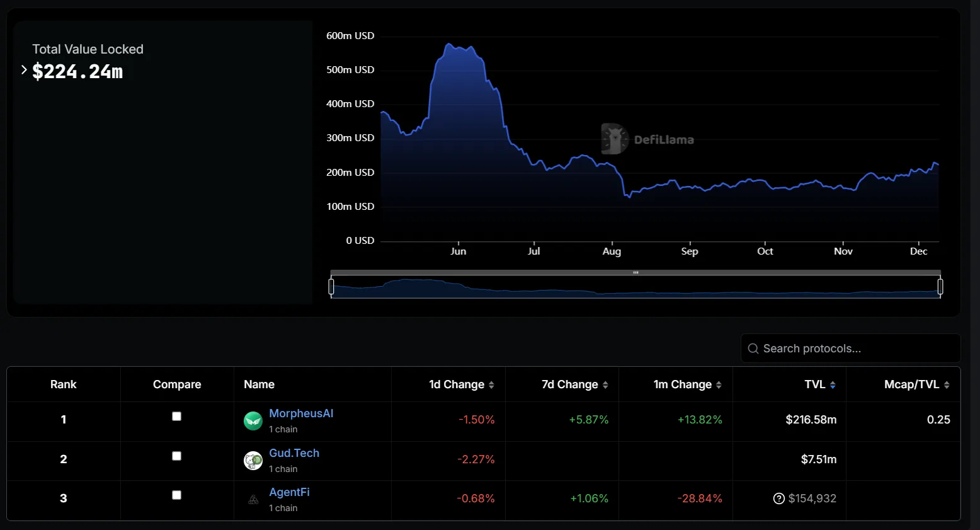The height and width of the screenshot is (530, 980).
Task: Sort table by 1m Change column
Action: [719, 385]
